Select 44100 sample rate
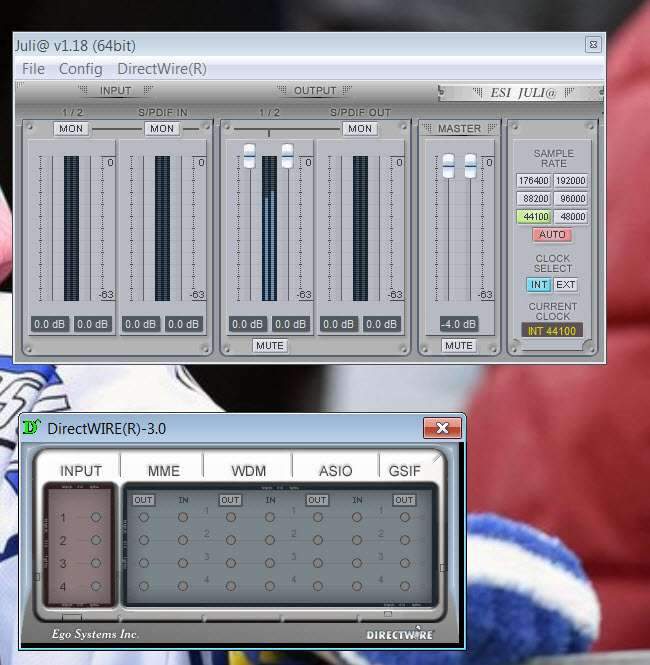The width and height of the screenshot is (650, 665). 533,217
